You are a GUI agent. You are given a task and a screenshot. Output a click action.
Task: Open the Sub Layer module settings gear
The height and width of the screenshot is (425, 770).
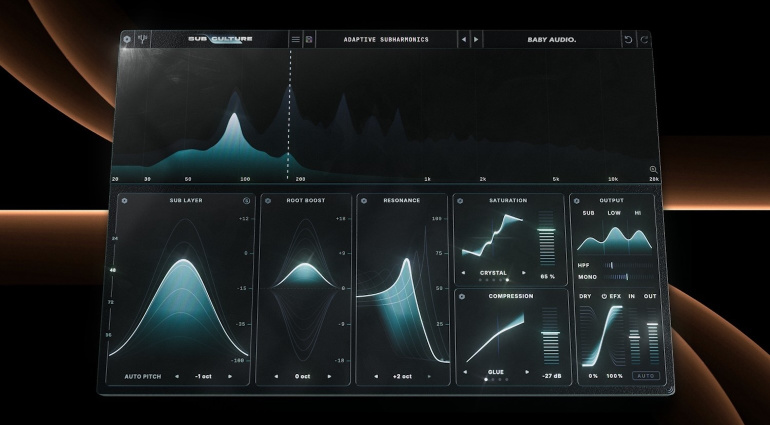(124, 200)
